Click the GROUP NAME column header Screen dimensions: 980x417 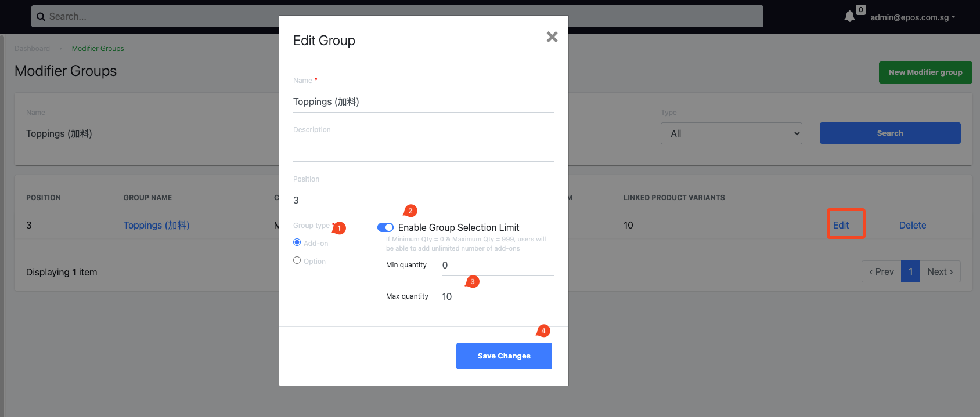[x=147, y=198]
